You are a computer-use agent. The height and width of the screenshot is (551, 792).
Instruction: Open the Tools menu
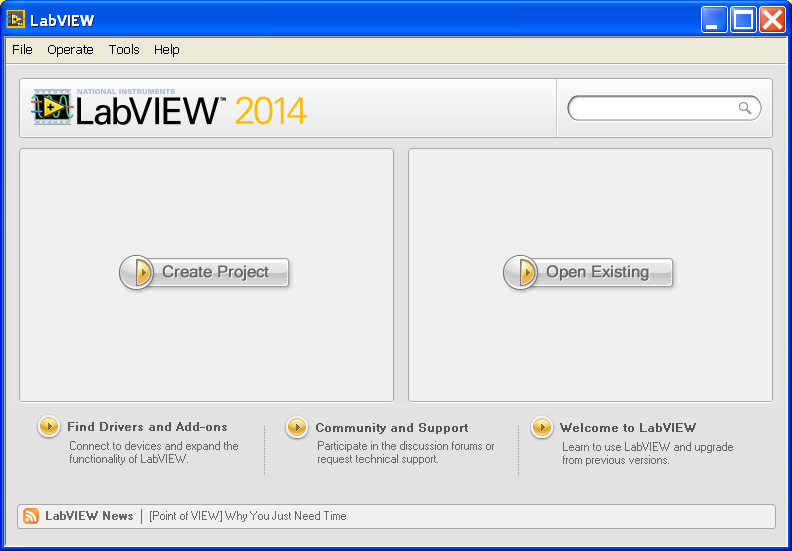point(124,49)
